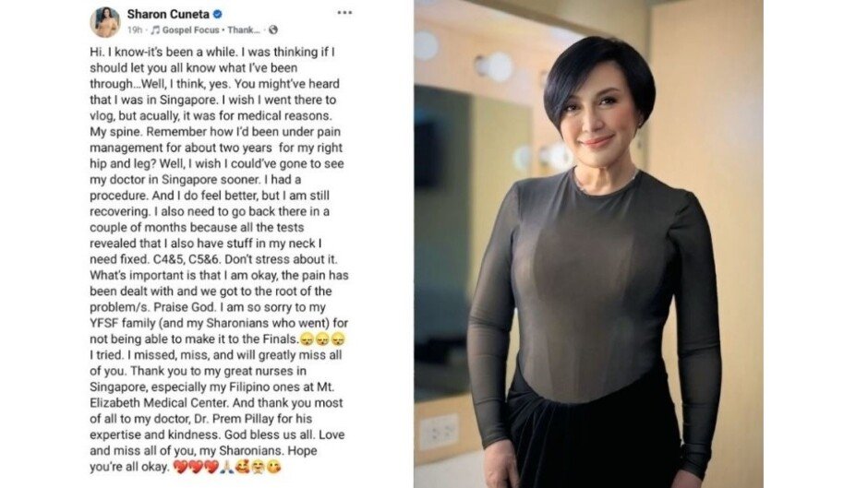Open the Sharon Cuneta name link
Image resolution: width=868 pixels, height=488 pixels.
[167, 14]
